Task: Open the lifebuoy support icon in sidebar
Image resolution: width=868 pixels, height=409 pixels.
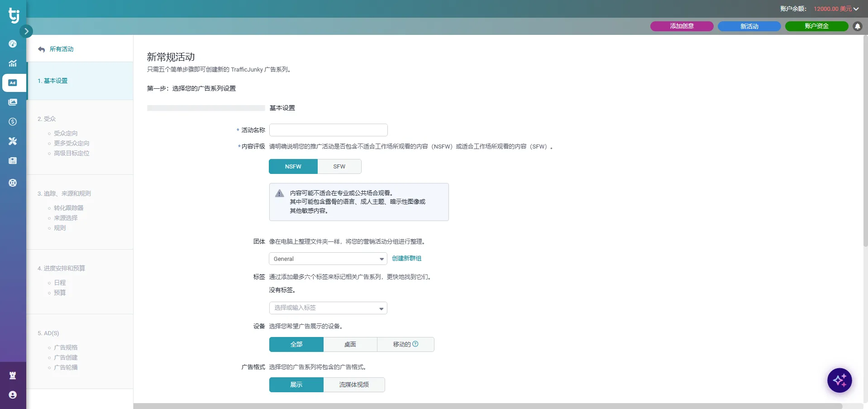Action: click(x=13, y=183)
